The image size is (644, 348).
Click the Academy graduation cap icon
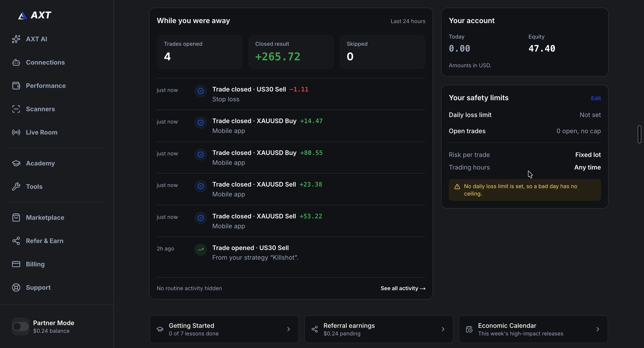coord(16,163)
